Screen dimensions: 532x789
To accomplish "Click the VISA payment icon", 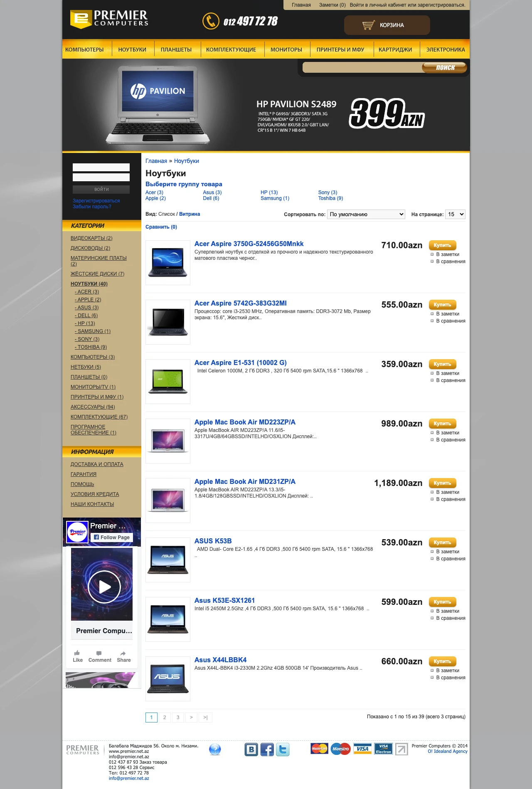I will point(362,749).
